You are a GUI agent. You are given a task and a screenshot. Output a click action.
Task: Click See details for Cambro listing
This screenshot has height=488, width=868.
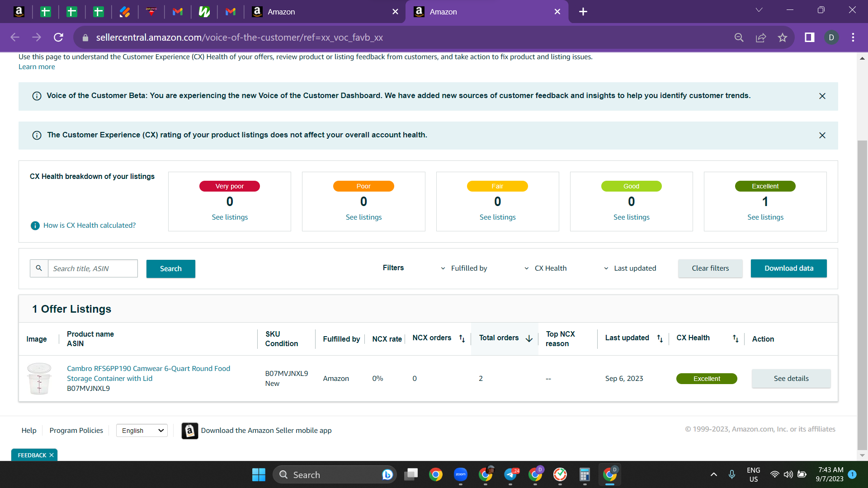click(791, 379)
